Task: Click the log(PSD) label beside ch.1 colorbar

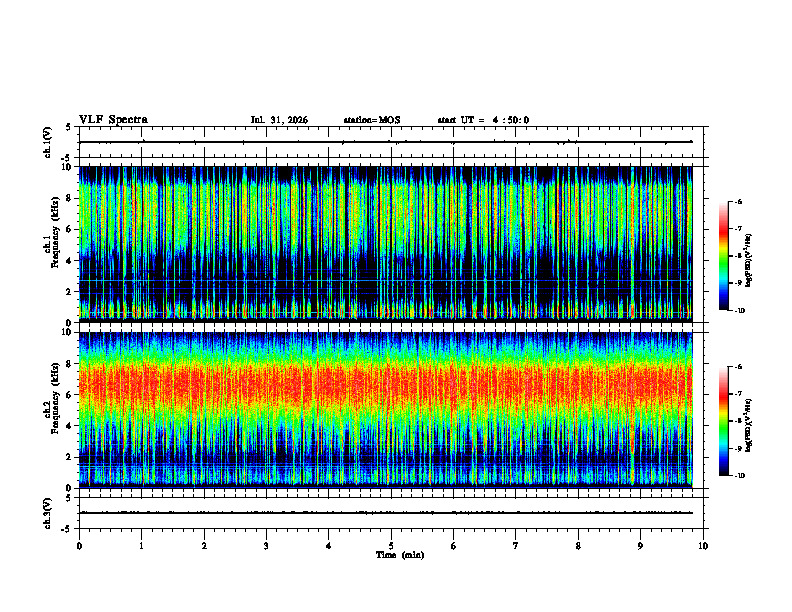Action: (749, 261)
